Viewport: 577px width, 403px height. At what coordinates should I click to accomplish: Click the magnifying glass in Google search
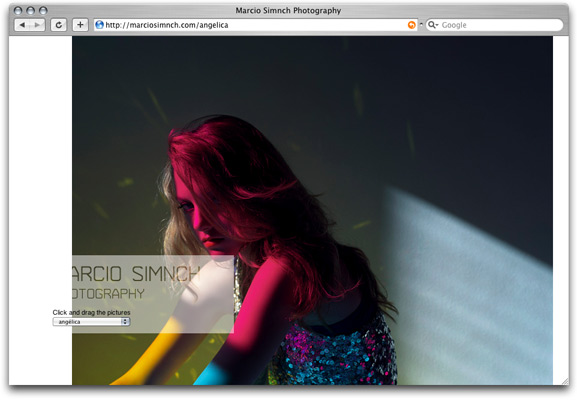[x=432, y=25]
